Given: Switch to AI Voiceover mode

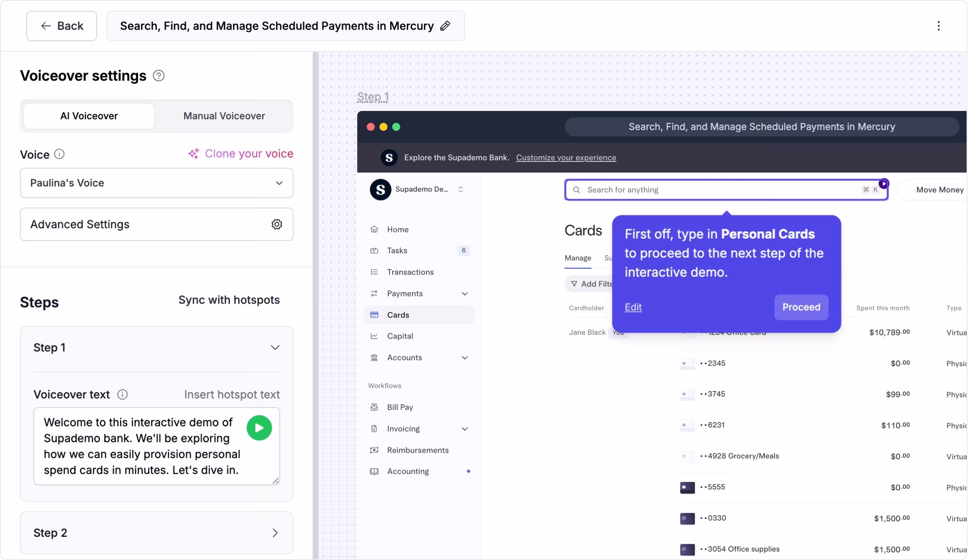Looking at the screenshot, I should tap(89, 116).
